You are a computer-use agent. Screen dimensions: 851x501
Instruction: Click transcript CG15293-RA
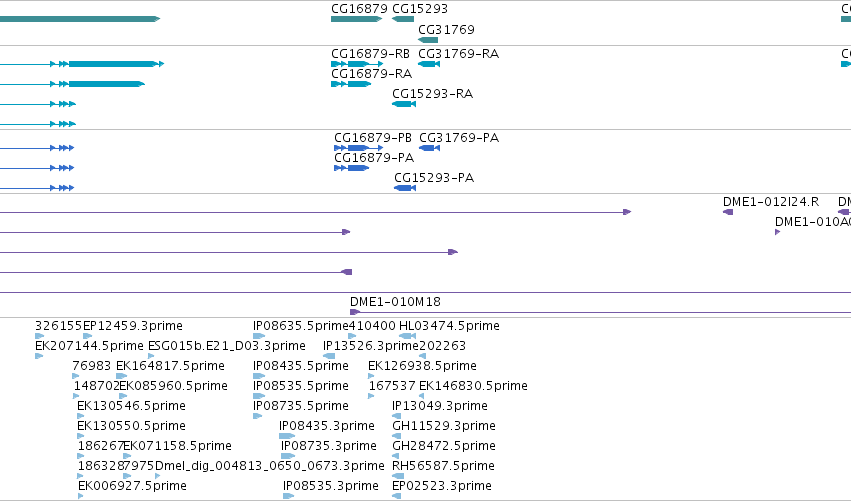(x=404, y=104)
